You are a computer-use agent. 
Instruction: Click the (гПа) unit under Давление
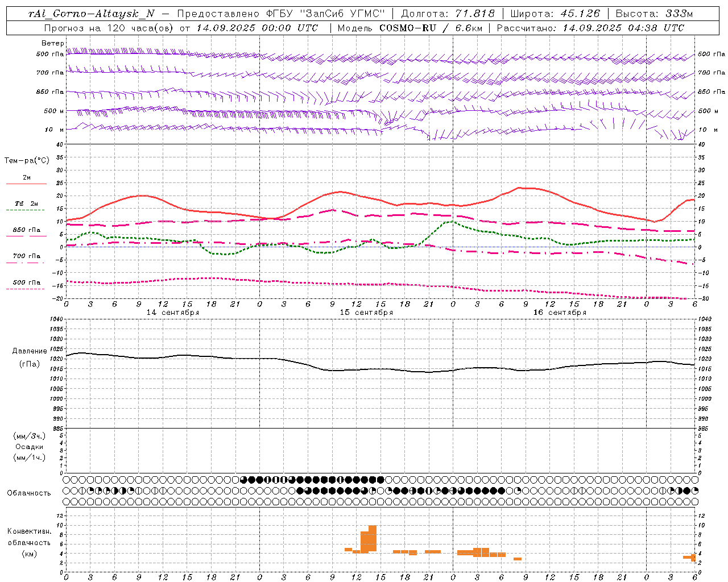coord(30,364)
